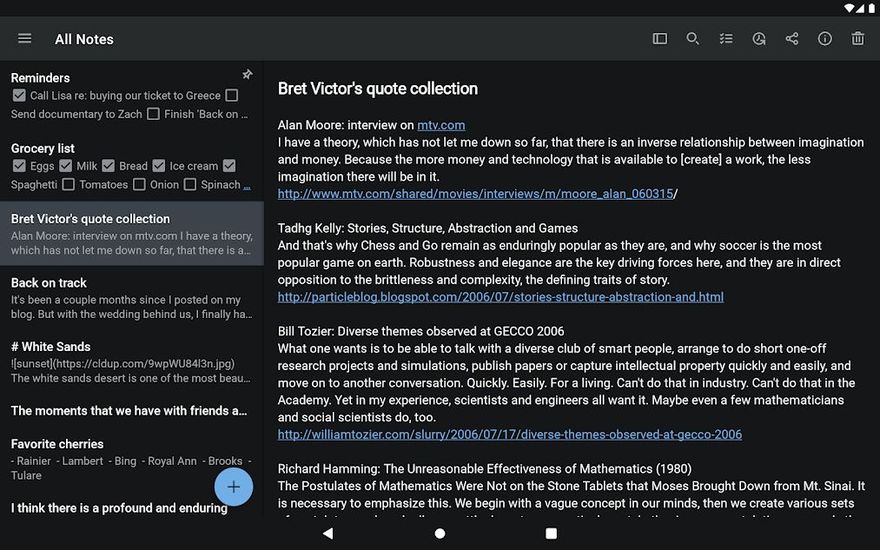
Task: Move note to trash icon
Action: click(x=858, y=38)
